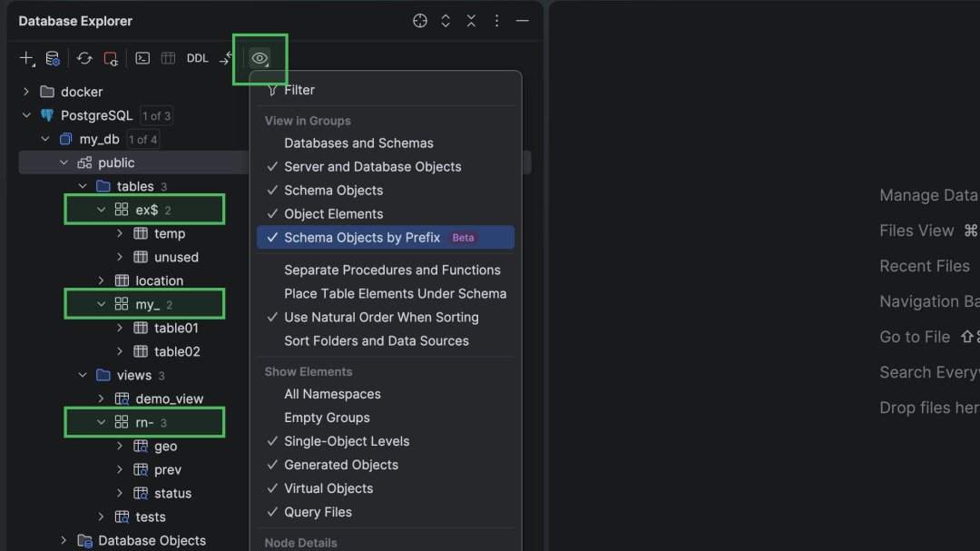Toggle the Schema Objects option
This screenshot has width=980, height=551.
click(x=386, y=190)
